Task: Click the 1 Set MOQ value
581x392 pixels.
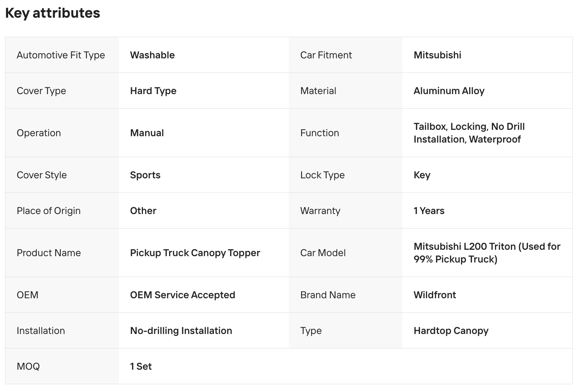Action: 140,367
